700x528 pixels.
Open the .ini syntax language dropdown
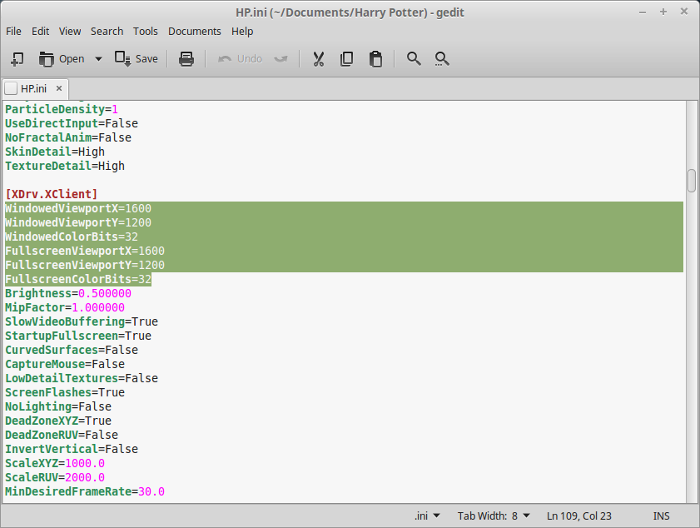click(x=427, y=516)
